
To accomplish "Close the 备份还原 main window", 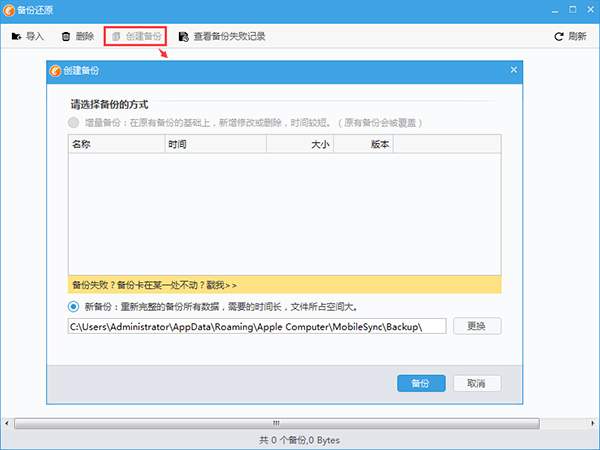I will pos(591,10).
